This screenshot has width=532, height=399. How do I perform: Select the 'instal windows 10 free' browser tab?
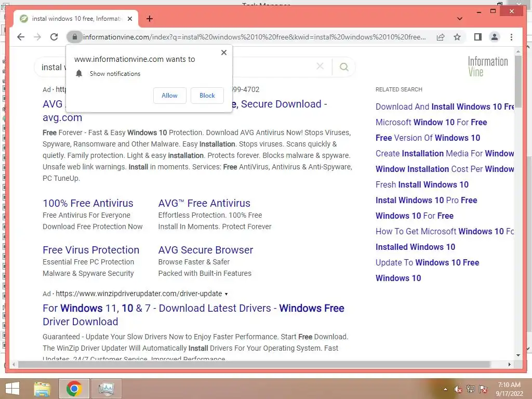point(76,19)
